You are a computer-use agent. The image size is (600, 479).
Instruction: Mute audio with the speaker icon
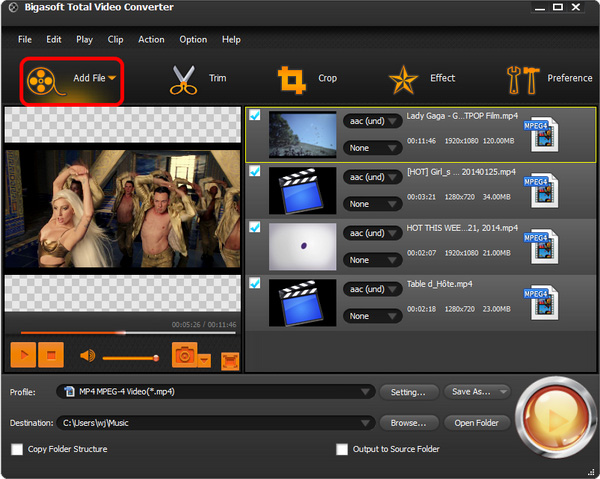click(87, 356)
